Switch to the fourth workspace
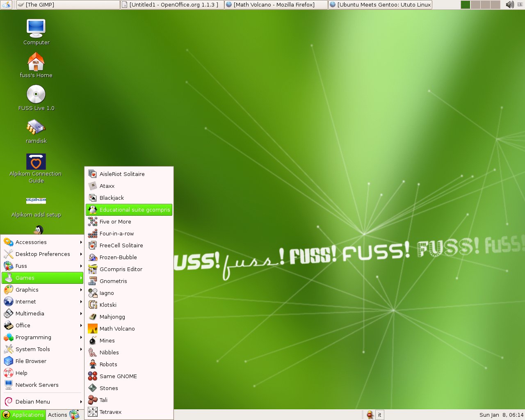The image size is (525, 420). tap(495, 5)
